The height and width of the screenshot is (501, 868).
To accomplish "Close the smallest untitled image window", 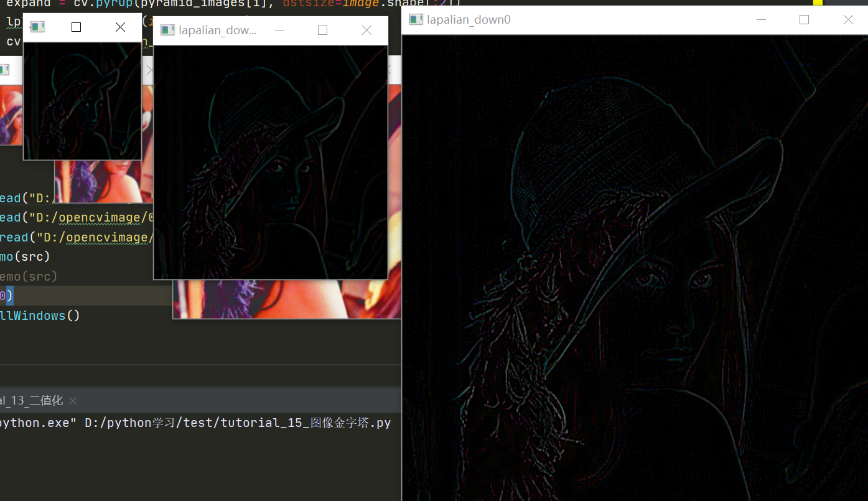I will pos(120,27).
